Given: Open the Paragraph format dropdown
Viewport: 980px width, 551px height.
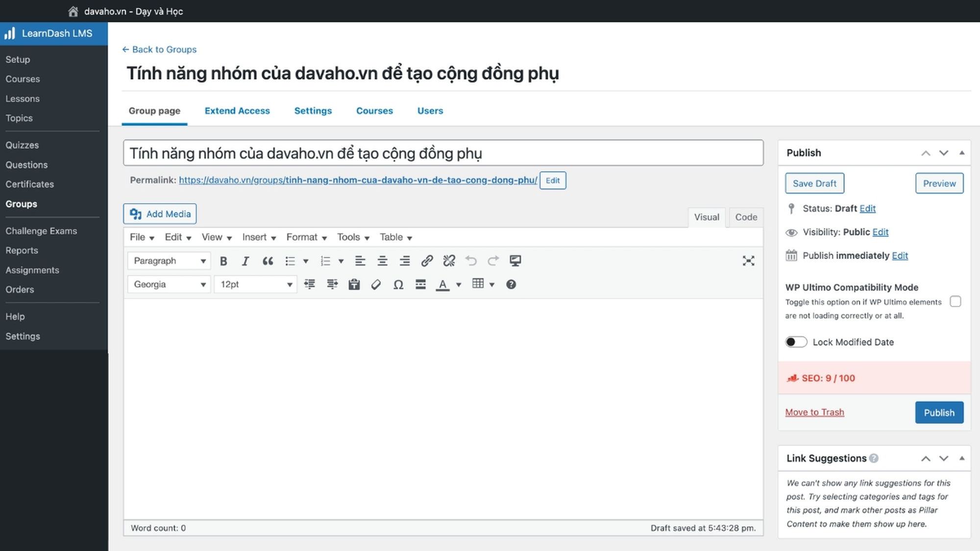Looking at the screenshot, I should tap(169, 261).
